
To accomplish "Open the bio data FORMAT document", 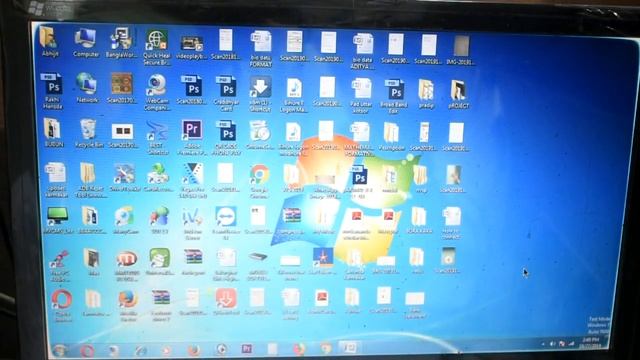I will (261, 48).
